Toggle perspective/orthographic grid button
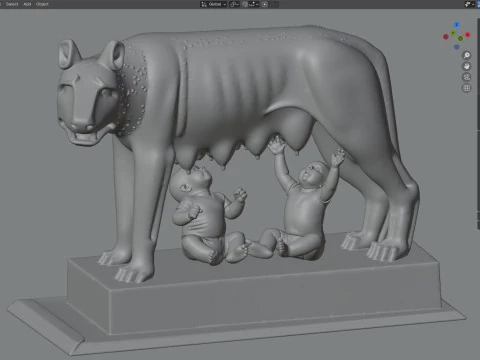The height and width of the screenshot is (360, 480). 467,88
